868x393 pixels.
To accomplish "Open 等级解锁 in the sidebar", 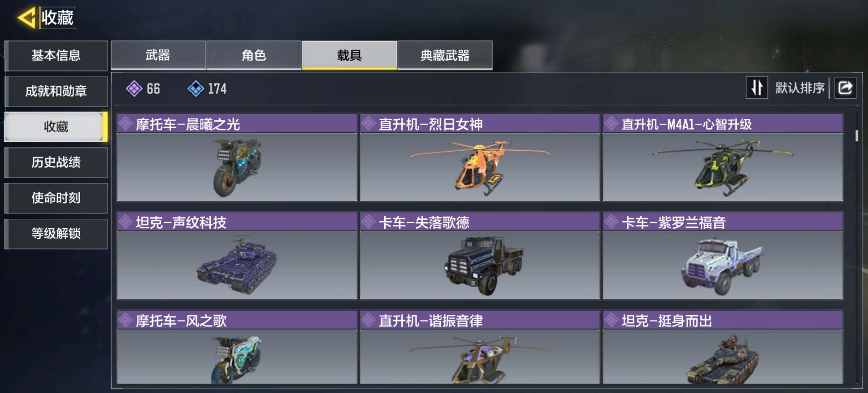I will 56,234.
